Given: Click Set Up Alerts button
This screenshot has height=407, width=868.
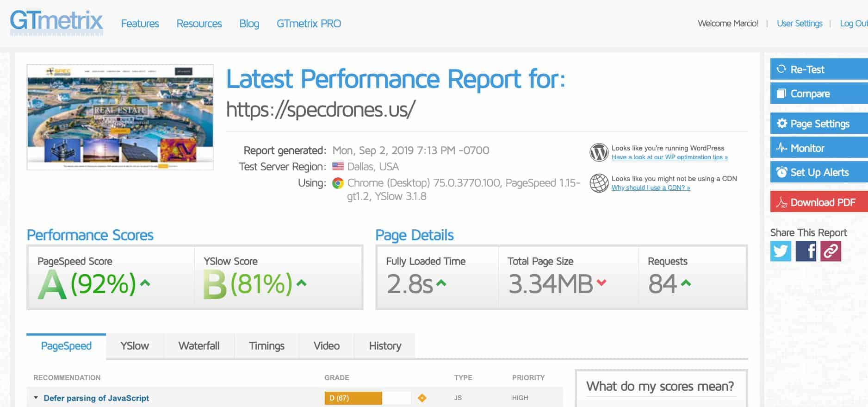Looking at the screenshot, I should [x=819, y=172].
